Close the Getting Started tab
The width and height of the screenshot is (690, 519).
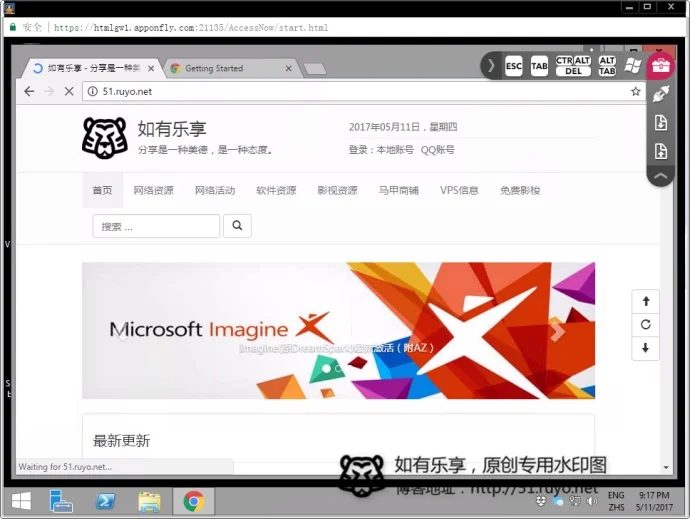coord(288,68)
